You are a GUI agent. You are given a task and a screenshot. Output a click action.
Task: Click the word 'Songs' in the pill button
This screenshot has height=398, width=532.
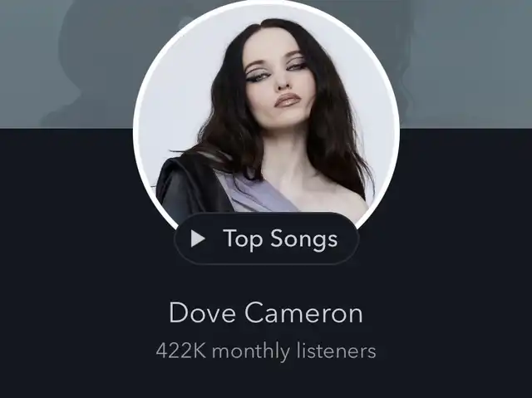(304, 240)
